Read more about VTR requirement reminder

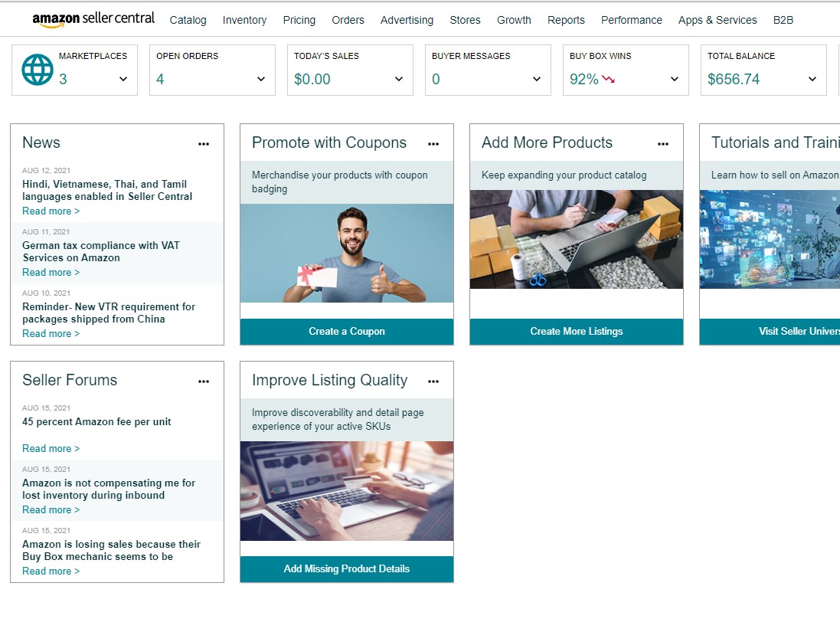tap(51, 333)
